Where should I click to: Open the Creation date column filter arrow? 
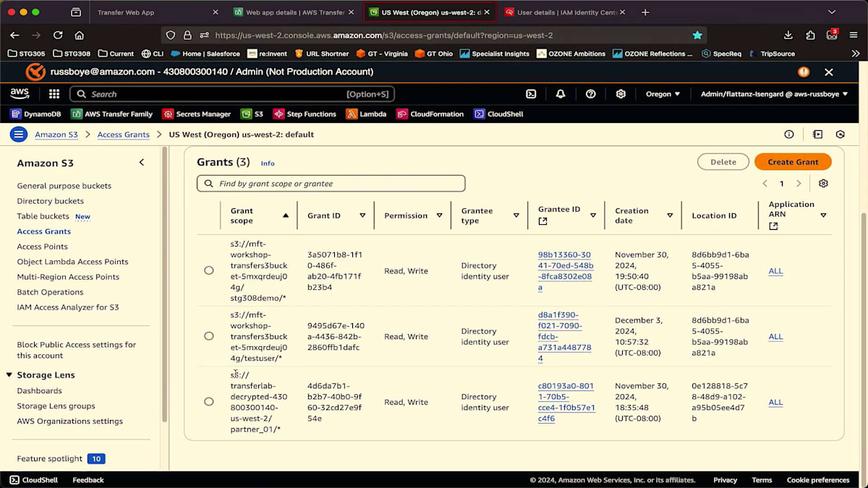tap(670, 215)
